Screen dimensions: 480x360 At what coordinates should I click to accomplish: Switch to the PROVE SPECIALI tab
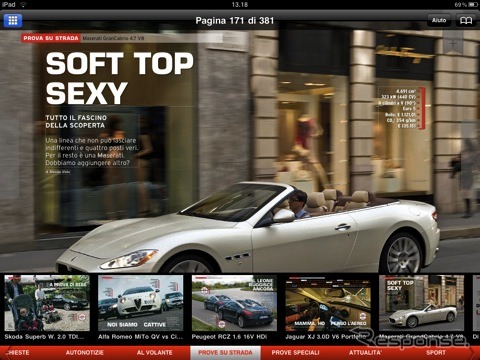point(295,353)
